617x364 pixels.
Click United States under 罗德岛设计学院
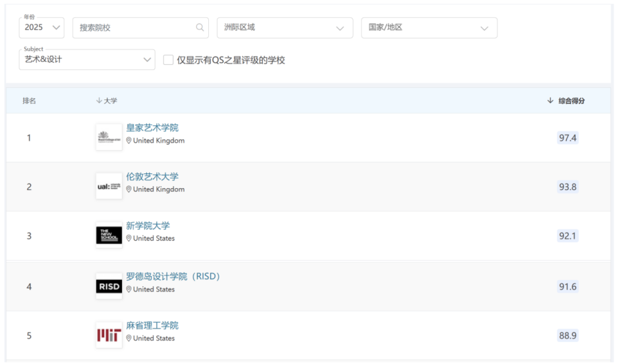154,289
